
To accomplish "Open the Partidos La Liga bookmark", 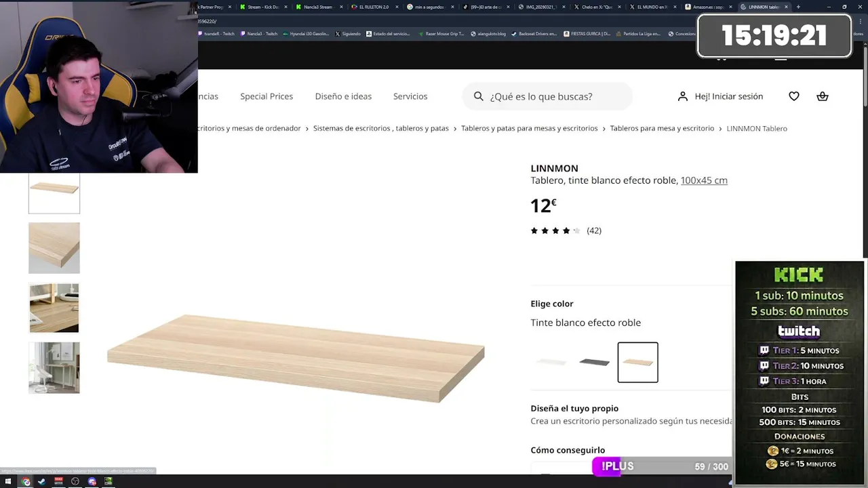I will pos(637,33).
